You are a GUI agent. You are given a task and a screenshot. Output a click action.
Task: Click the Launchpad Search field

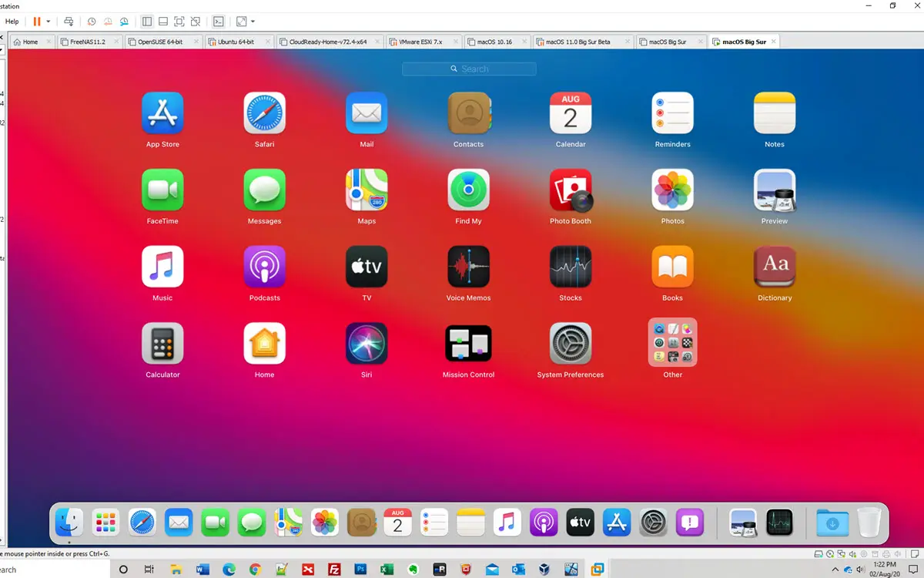pyautogui.click(x=469, y=69)
